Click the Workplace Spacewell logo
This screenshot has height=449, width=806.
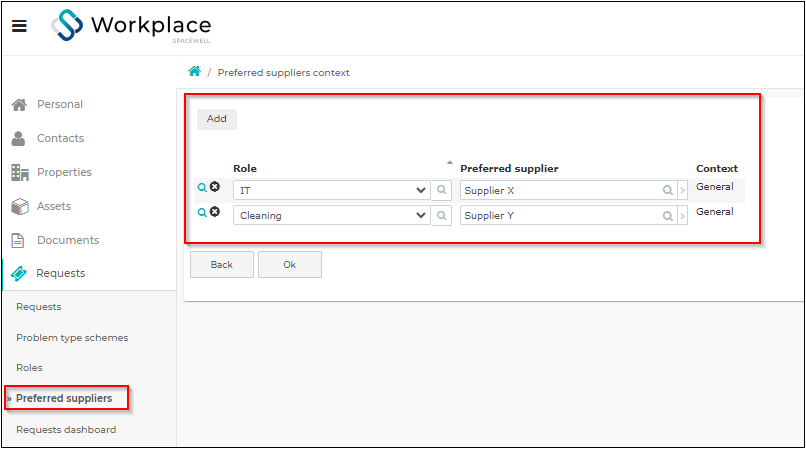click(131, 26)
